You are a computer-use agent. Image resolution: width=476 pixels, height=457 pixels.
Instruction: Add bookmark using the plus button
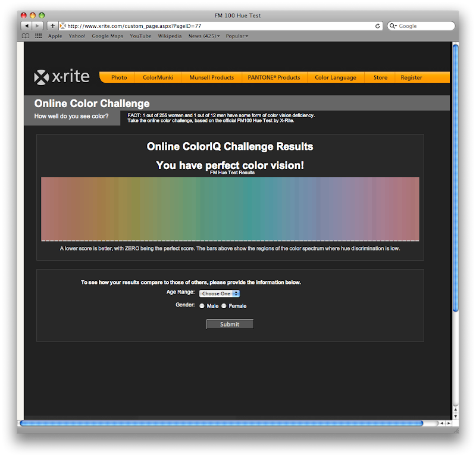click(x=52, y=26)
